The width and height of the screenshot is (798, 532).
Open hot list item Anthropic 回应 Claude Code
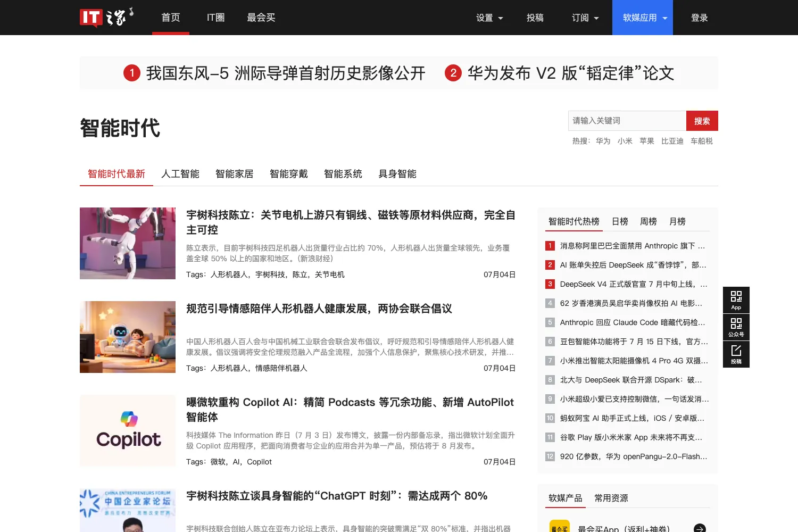click(633, 322)
